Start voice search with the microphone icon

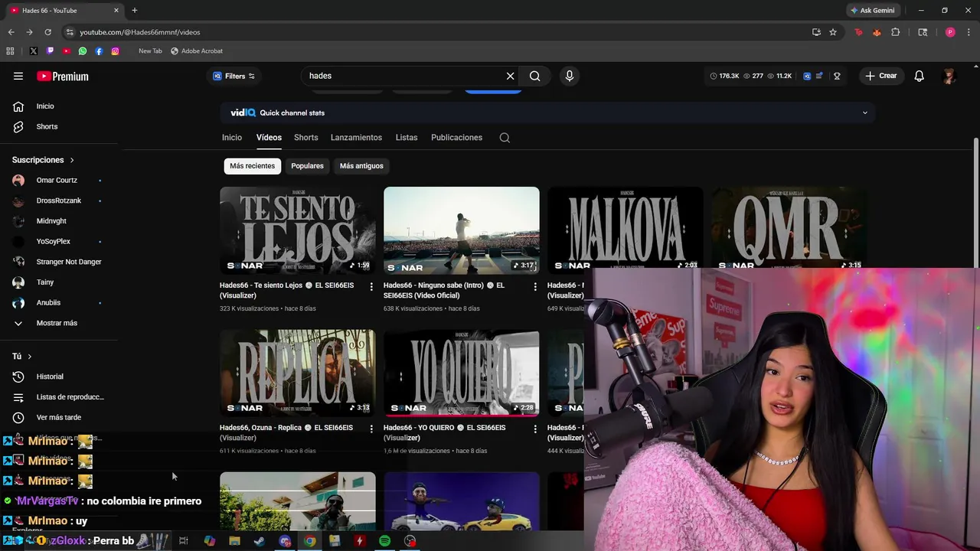569,76
